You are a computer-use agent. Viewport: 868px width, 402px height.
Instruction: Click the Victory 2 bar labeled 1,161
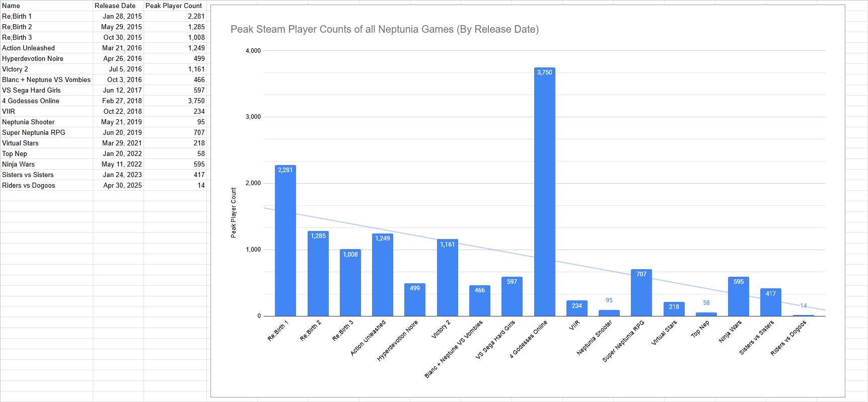[x=448, y=278]
